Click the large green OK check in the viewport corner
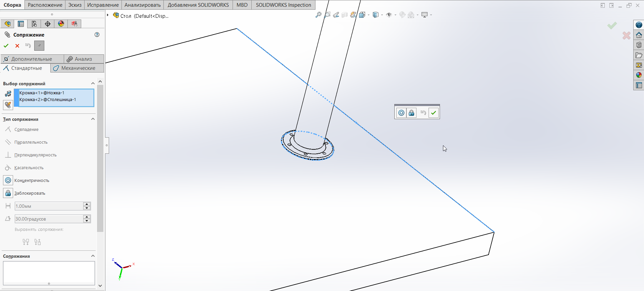 pos(612,26)
